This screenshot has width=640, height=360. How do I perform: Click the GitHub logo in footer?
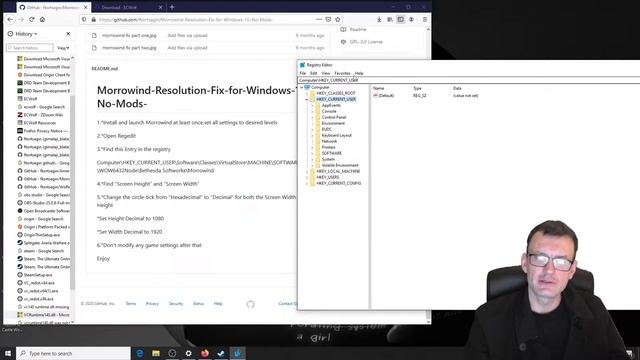(251, 304)
